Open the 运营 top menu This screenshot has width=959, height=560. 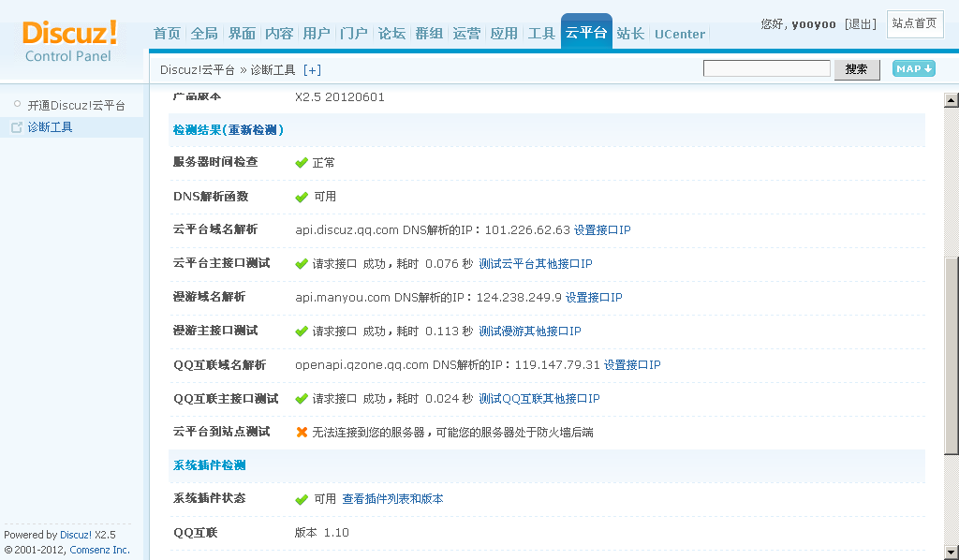point(466,34)
